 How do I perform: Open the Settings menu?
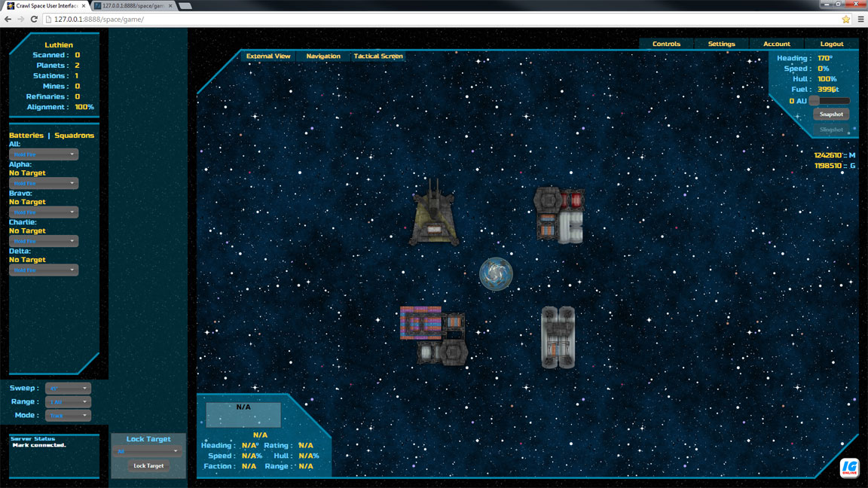(x=721, y=44)
